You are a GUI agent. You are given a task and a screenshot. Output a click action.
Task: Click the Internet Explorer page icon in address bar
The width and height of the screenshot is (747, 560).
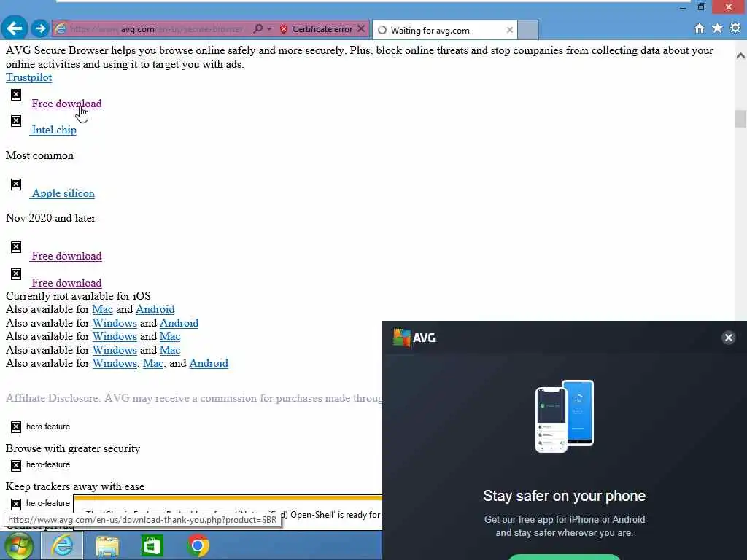pyautogui.click(x=60, y=29)
